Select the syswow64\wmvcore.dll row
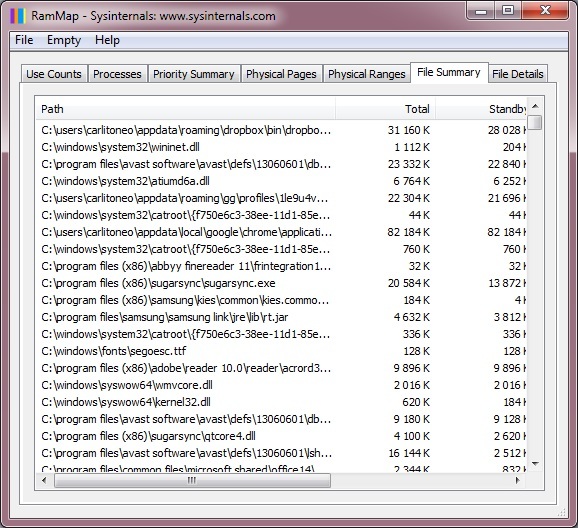Viewport: 578px width, 528px height. (281, 385)
